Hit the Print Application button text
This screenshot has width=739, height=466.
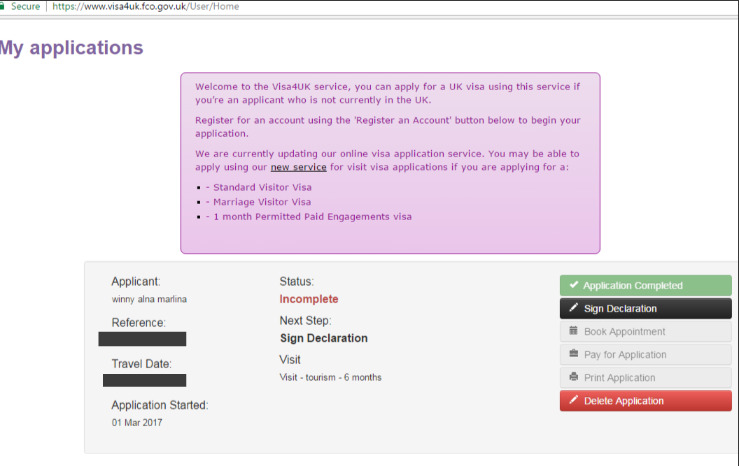click(x=619, y=378)
